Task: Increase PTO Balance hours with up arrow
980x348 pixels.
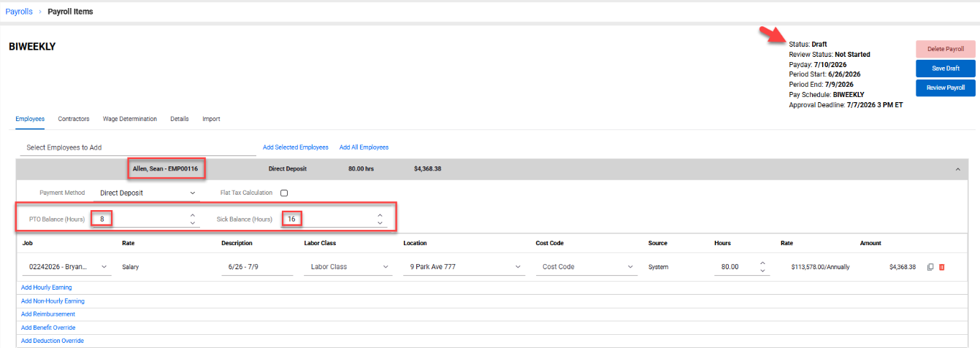Action: [x=192, y=215]
